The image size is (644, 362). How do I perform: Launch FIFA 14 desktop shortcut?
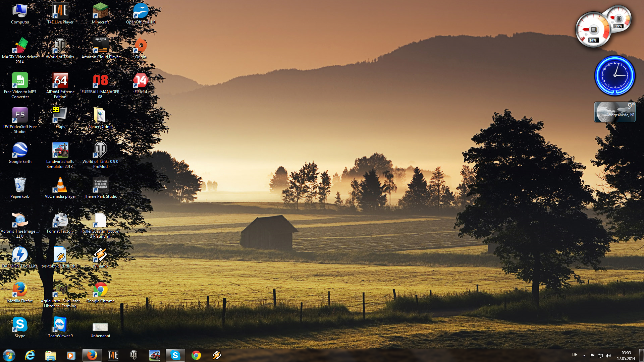coord(141,83)
